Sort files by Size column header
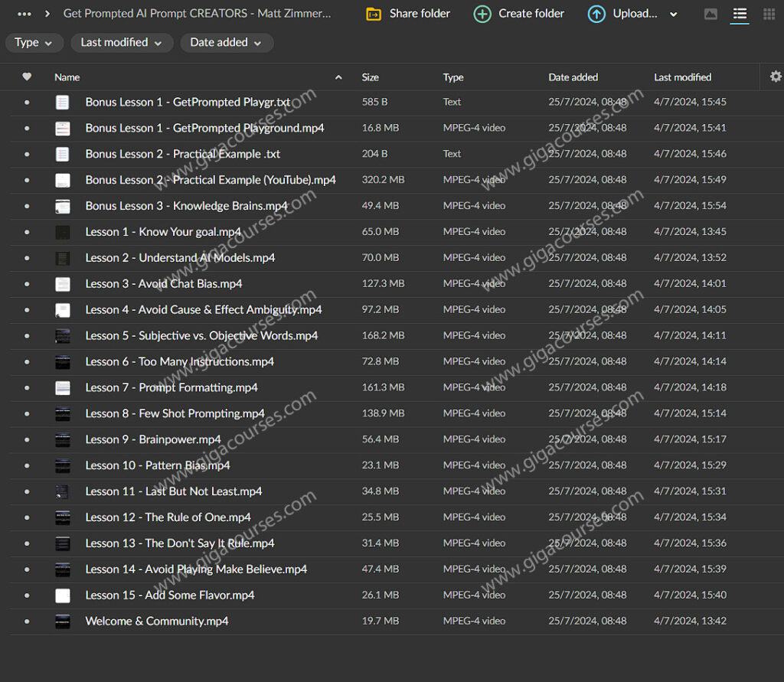Screen dimensions: 784x682 tap(371, 77)
